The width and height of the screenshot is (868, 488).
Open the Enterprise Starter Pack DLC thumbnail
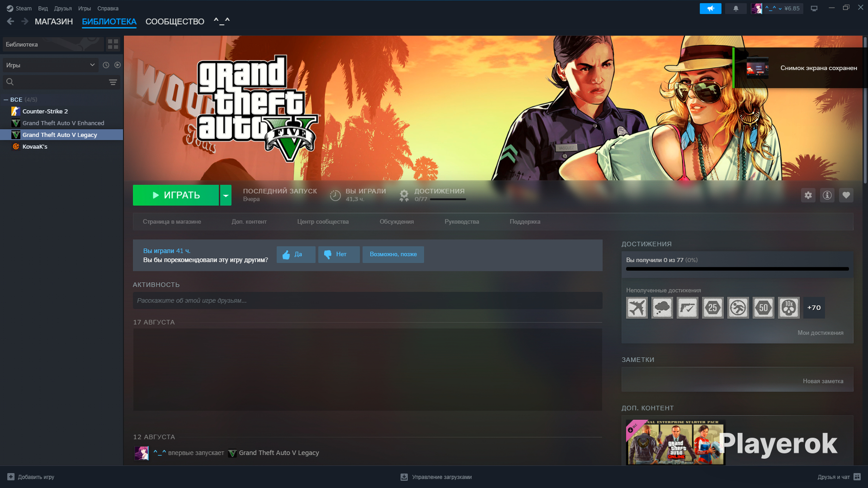point(676,442)
